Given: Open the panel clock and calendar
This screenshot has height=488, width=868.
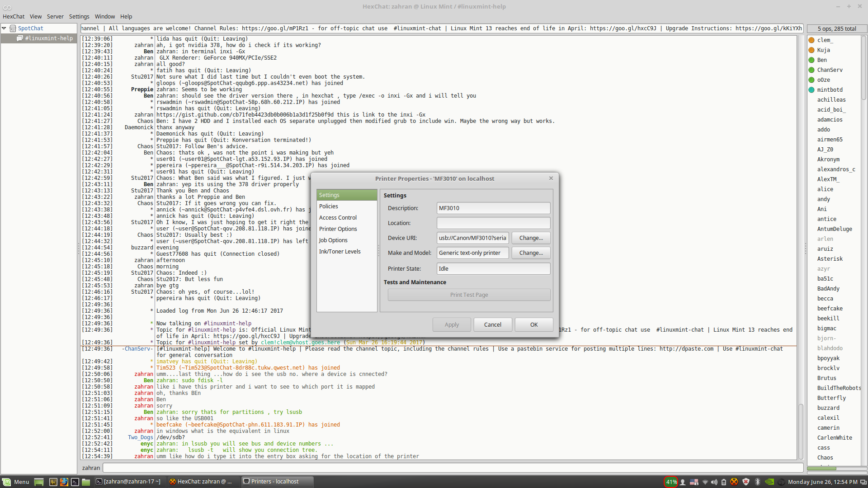Looking at the screenshot, I should coord(823,482).
